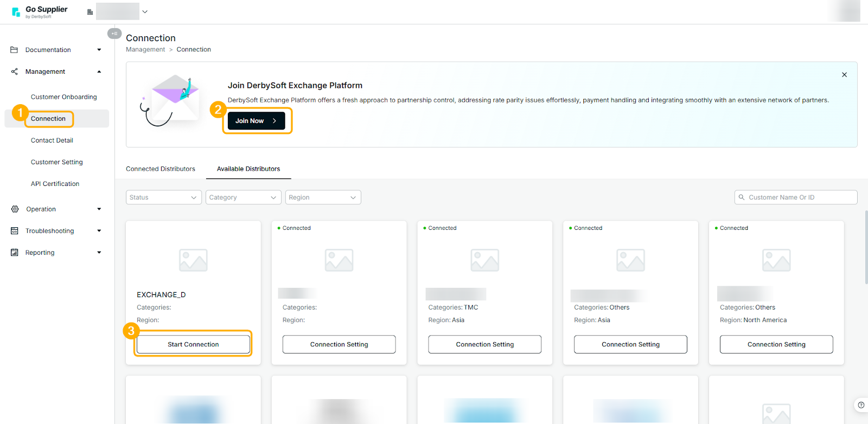
Task: Click the TMC card image placeholder
Action: coord(485,260)
